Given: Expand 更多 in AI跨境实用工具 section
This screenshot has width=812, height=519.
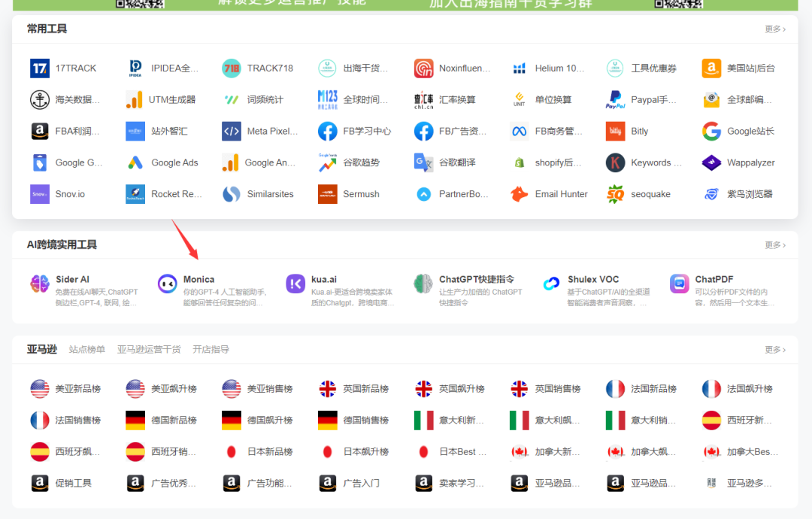Looking at the screenshot, I should coord(775,245).
